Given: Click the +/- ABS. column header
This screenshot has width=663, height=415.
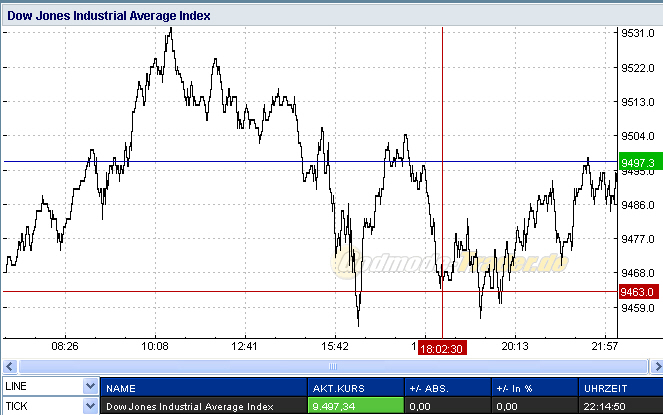Looking at the screenshot, I should 448,388.
